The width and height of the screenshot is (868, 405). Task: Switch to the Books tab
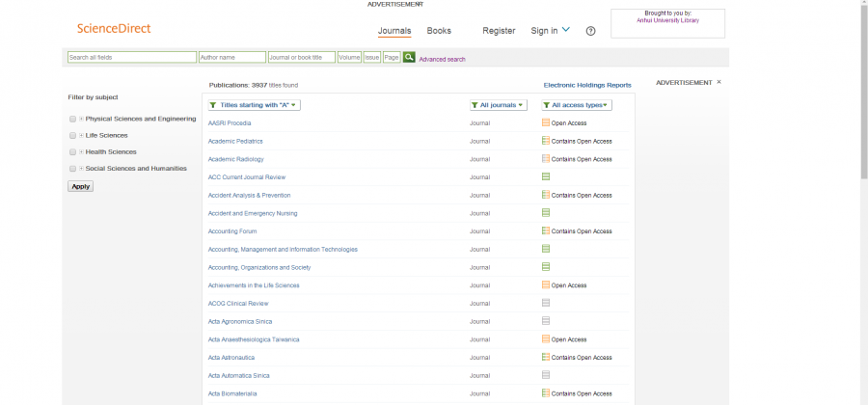pos(439,31)
